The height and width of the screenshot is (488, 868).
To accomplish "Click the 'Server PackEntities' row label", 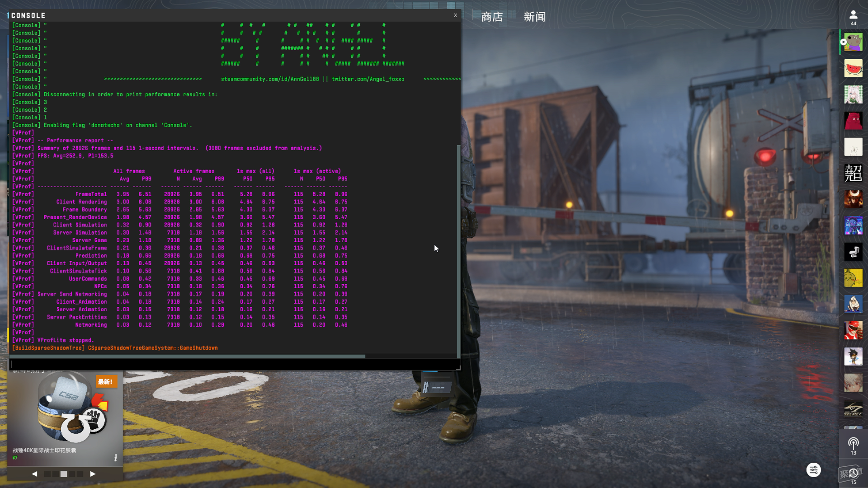I will [77, 317].
